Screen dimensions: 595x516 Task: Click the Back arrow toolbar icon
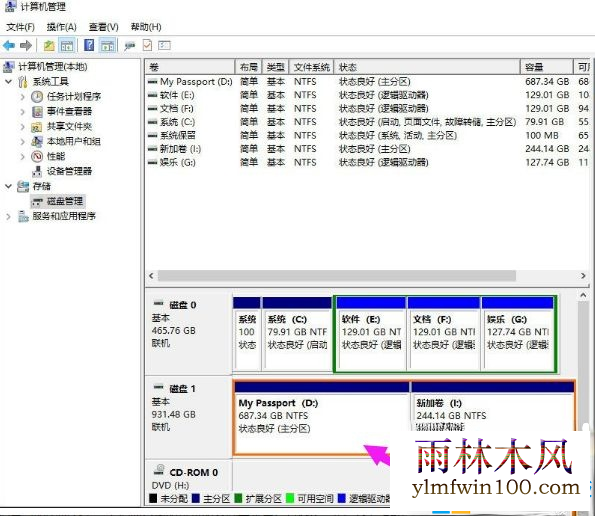9,46
